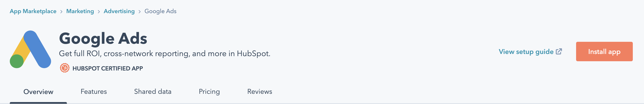Click the chevron after Marketing breadcrumb
The height and width of the screenshot is (104, 644).
pos(99,11)
